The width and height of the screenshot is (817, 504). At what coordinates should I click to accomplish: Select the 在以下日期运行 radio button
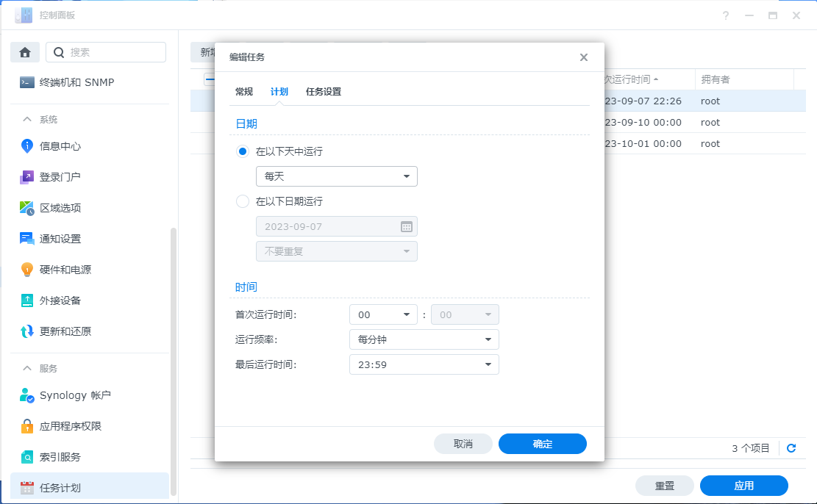(243, 201)
